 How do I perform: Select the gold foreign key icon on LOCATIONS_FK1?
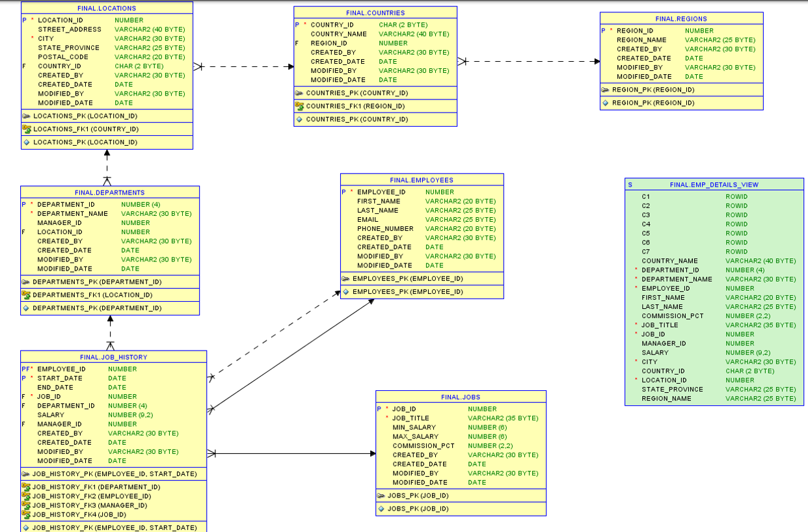coord(27,129)
